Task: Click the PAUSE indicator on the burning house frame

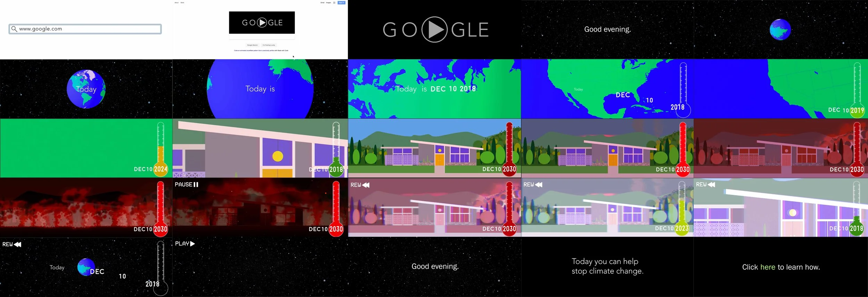Action: [186, 185]
